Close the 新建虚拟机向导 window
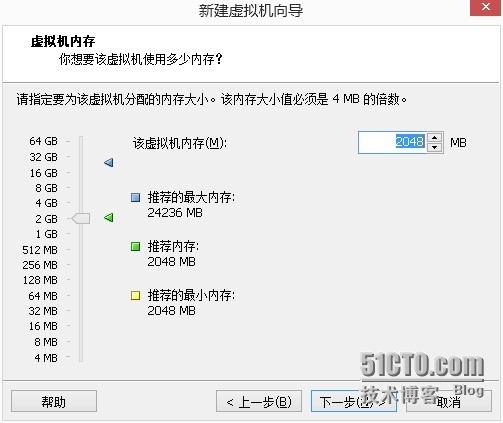Screen dimensions: 503x423 pos(485,7)
